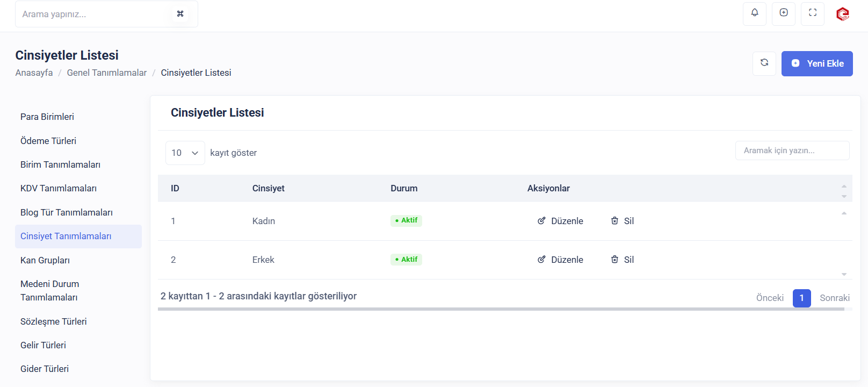This screenshot has width=868, height=387.
Task: Select Para Birimleri from side menu
Action: [47, 117]
